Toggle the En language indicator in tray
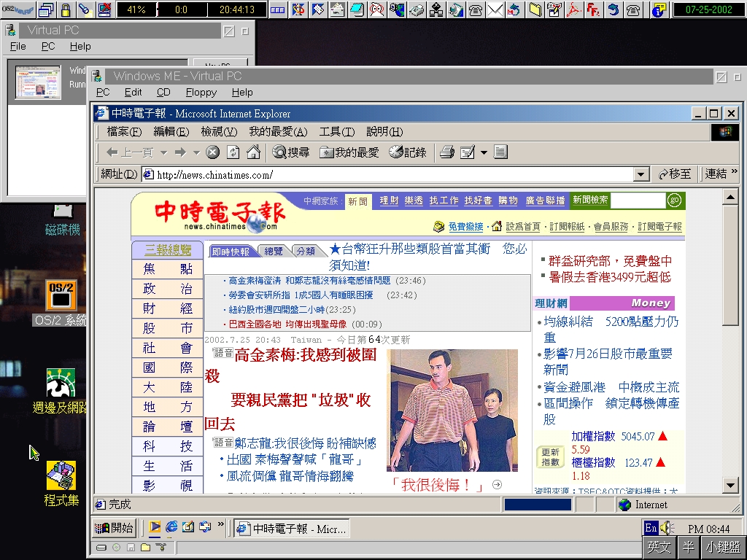 pos(650,528)
